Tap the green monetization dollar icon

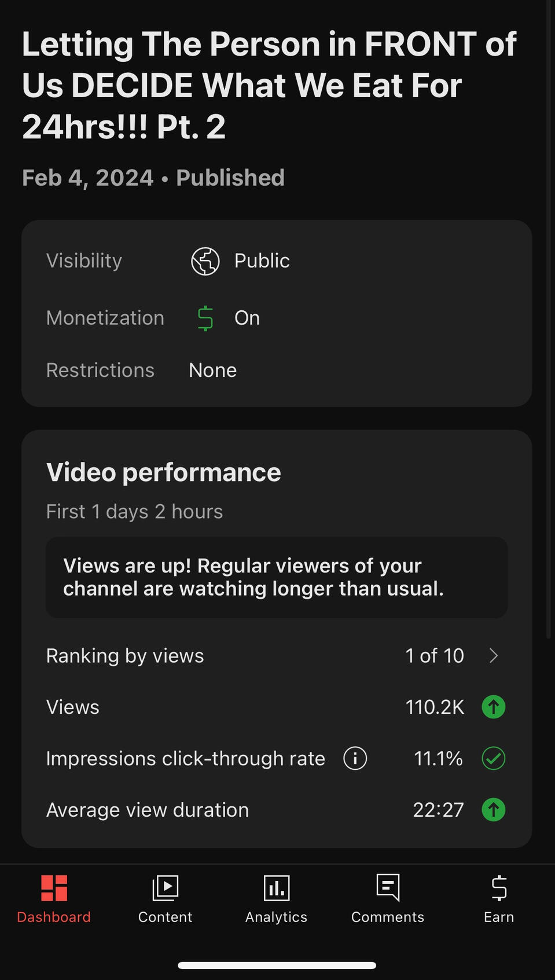205,318
